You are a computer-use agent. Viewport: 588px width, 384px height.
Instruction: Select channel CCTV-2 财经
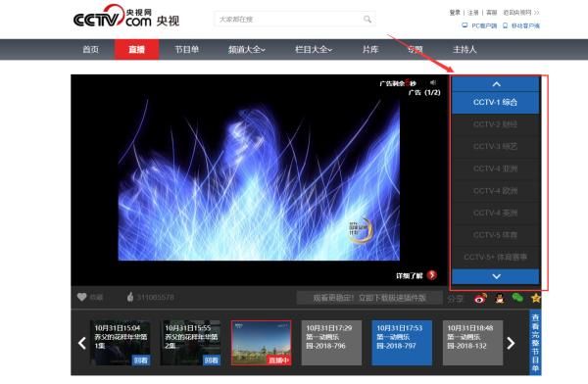tap(496, 124)
